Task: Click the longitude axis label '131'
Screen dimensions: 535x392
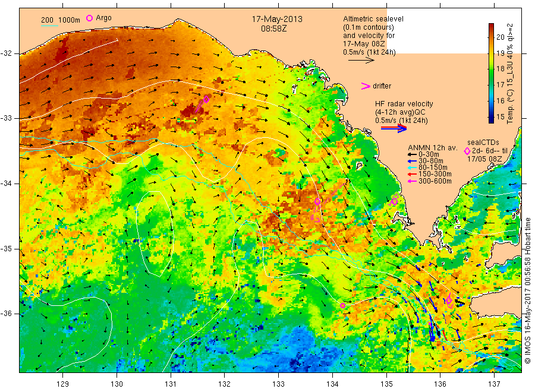Action: coord(171,384)
